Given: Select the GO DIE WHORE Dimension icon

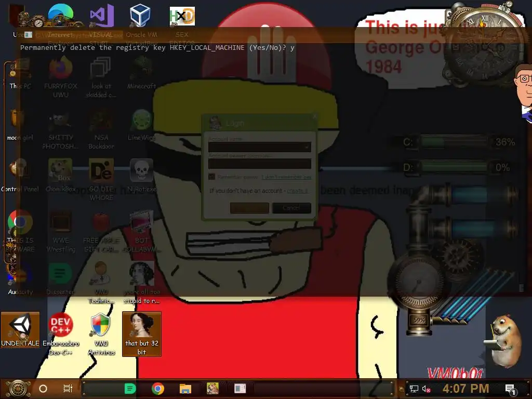Looking at the screenshot, I should pyautogui.click(x=101, y=170).
